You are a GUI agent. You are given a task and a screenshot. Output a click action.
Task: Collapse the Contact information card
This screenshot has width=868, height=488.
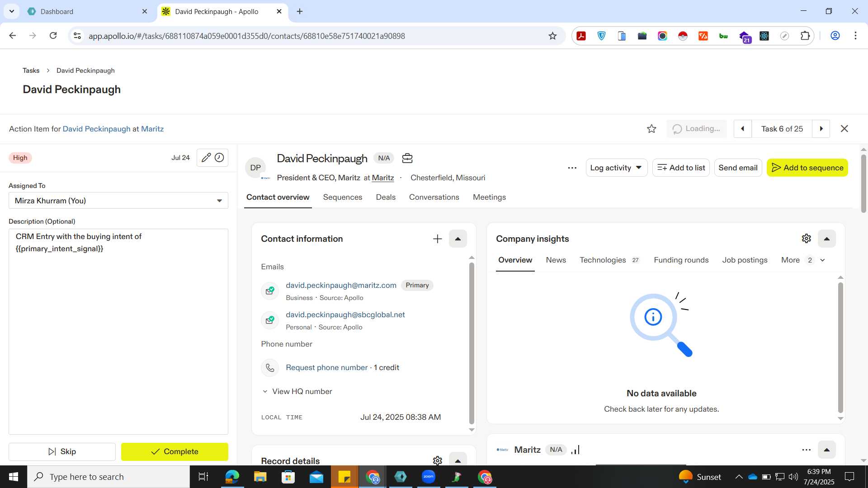[x=458, y=239]
